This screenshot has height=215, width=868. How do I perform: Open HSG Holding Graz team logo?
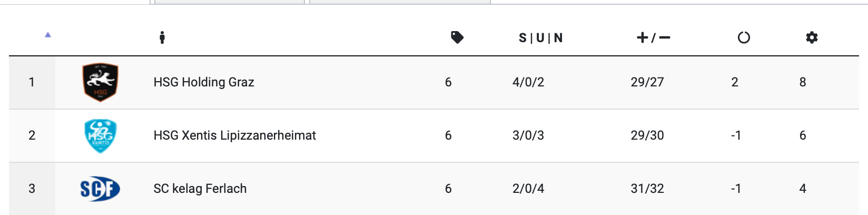(100, 82)
